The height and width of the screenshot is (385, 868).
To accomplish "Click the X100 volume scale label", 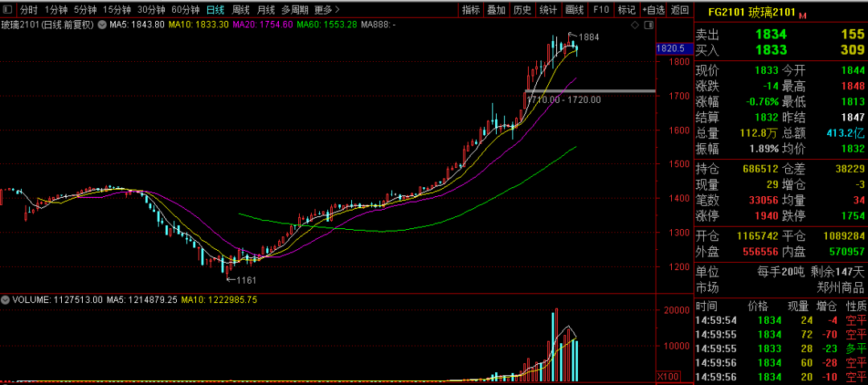I will tap(666, 376).
